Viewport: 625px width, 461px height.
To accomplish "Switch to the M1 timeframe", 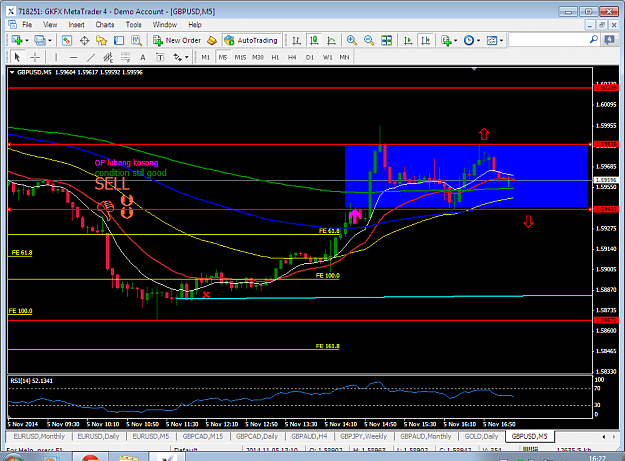I will coord(205,57).
